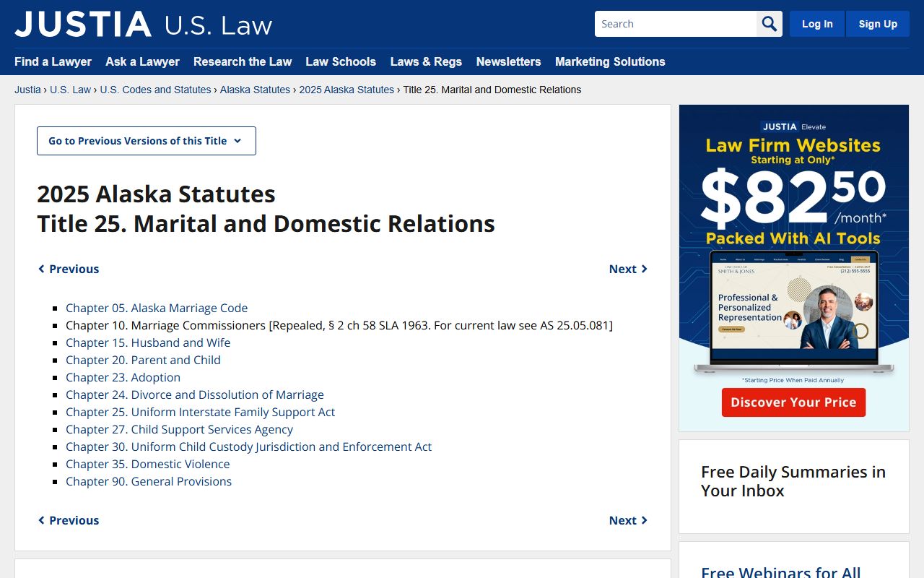Go to Justia breadcrumb link
The height and width of the screenshot is (578, 924).
pyautogui.click(x=27, y=90)
